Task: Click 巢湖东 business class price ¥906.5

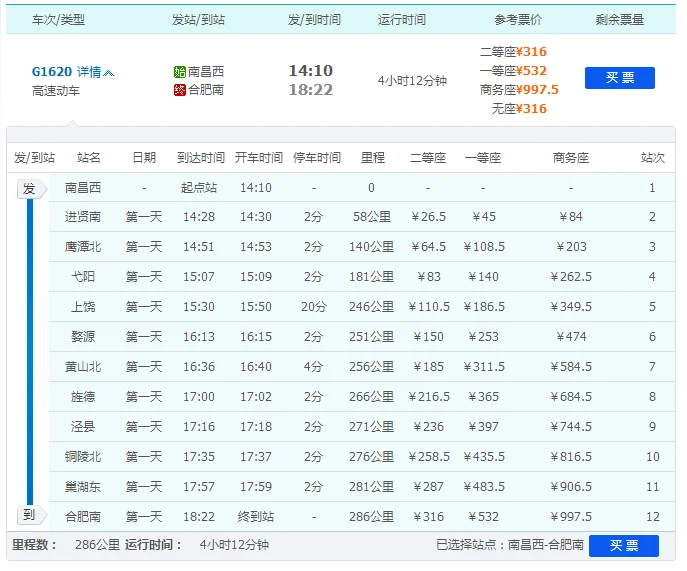Action: click(x=571, y=486)
